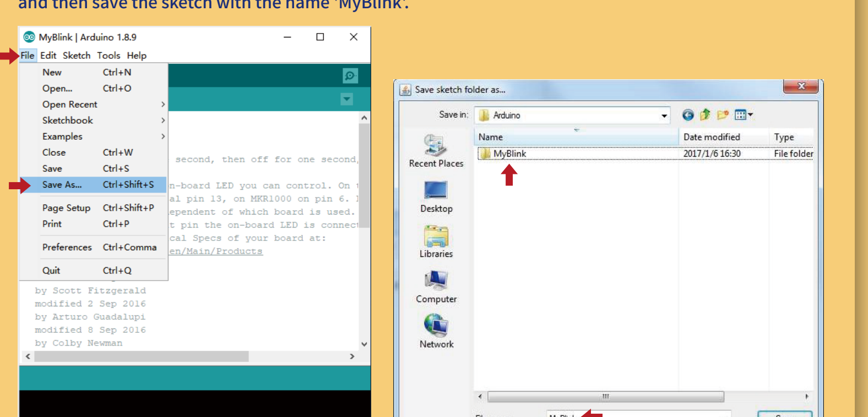Open the Edit menu

[48, 56]
